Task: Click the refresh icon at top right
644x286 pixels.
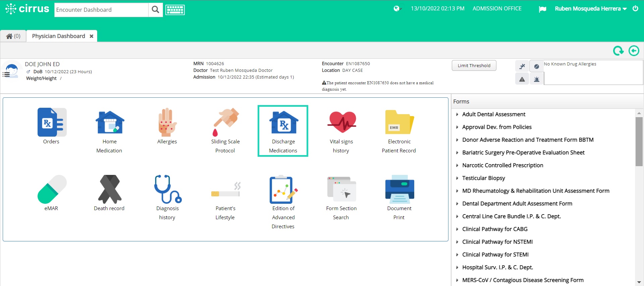Action: pos(618,51)
